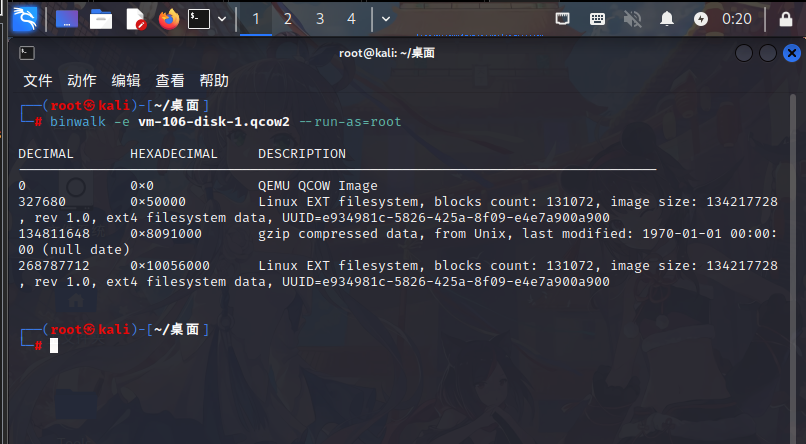This screenshot has width=806, height=444.
Task: Open the file manager from panel
Action: coord(100,19)
